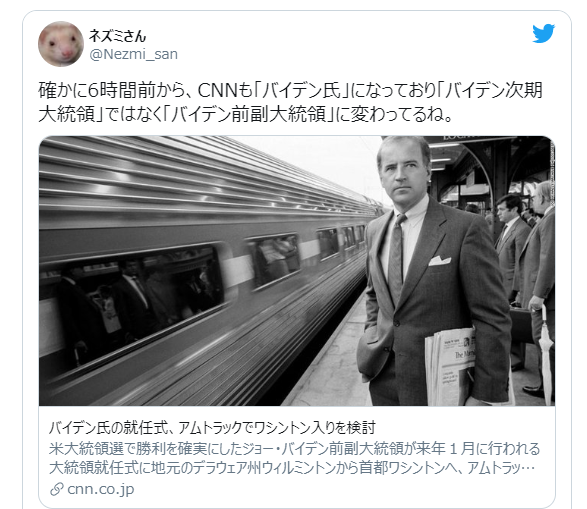
Task: Select description line starting 米大統領選で勝利を確実にした
Action: pos(295,448)
